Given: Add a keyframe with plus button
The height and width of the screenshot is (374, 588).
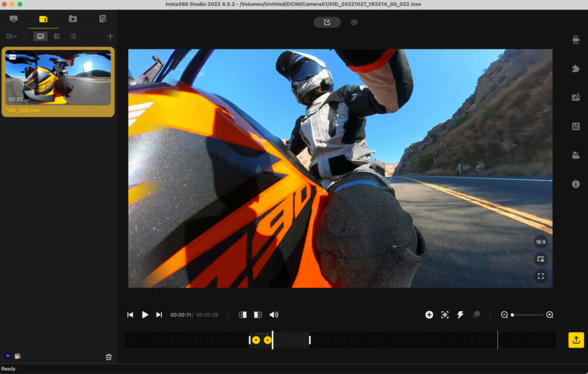Looking at the screenshot, I should 429,315.
